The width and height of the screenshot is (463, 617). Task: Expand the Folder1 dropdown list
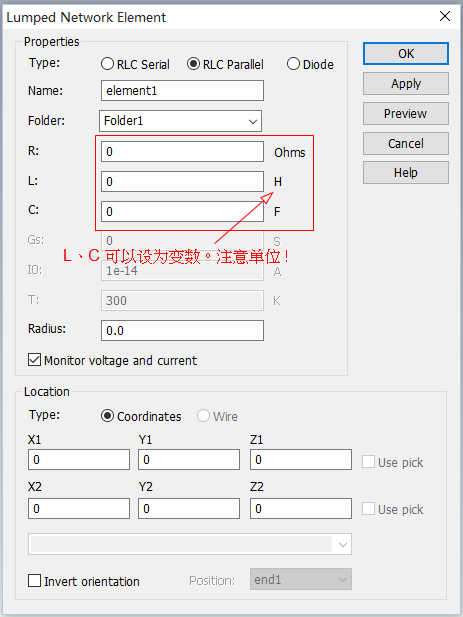[181, 121]
